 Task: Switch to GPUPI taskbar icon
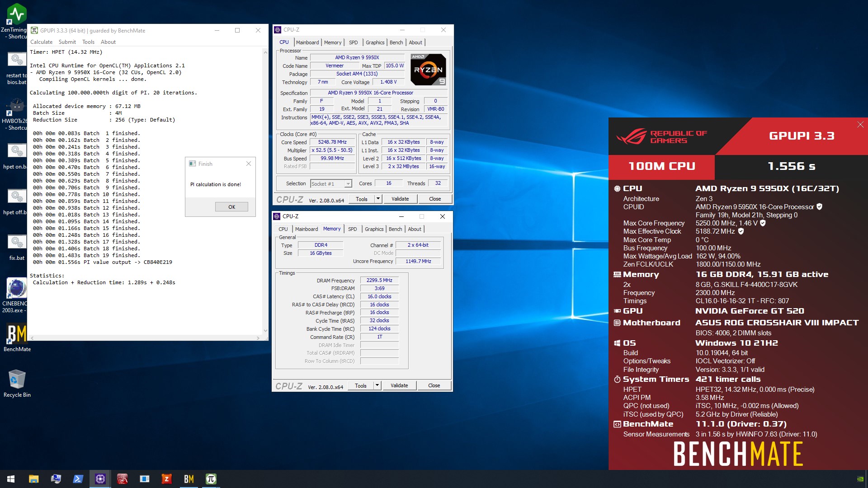(x=211, y=479)
